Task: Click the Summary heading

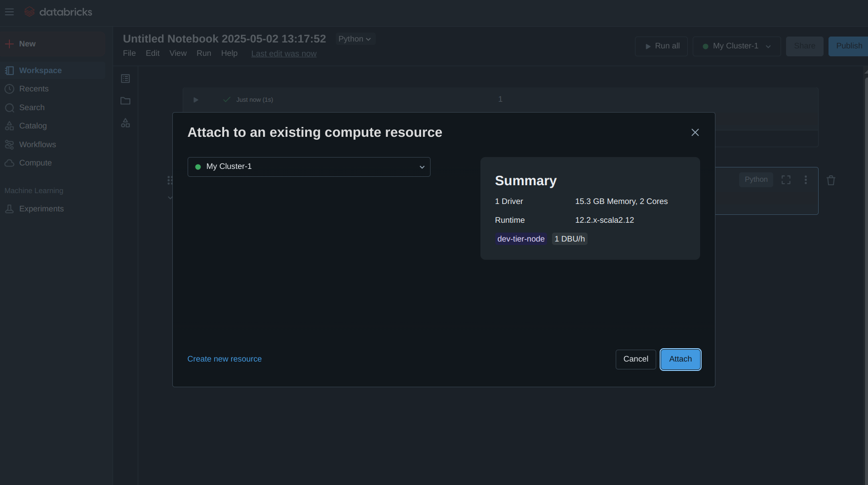Action: [526, 181]
